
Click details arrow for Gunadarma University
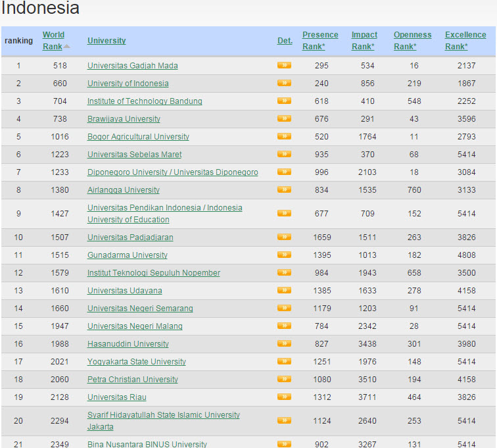[284, 255]
